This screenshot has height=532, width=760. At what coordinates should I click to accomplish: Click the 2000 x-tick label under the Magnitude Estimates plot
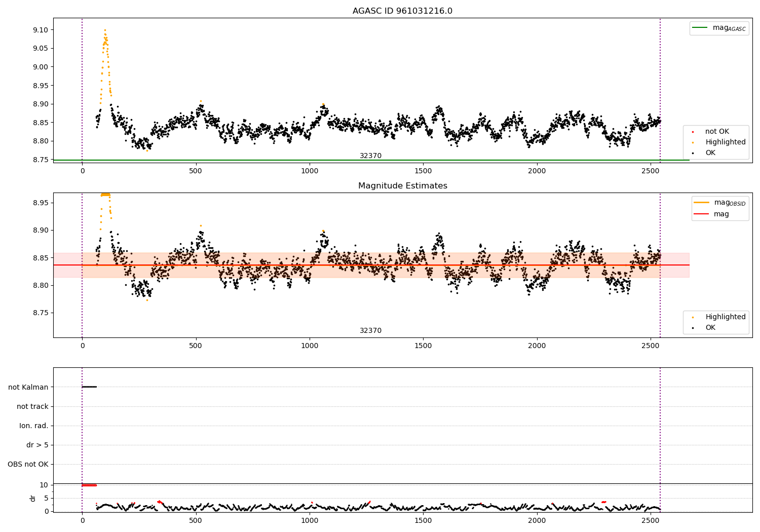pos(537,346)
